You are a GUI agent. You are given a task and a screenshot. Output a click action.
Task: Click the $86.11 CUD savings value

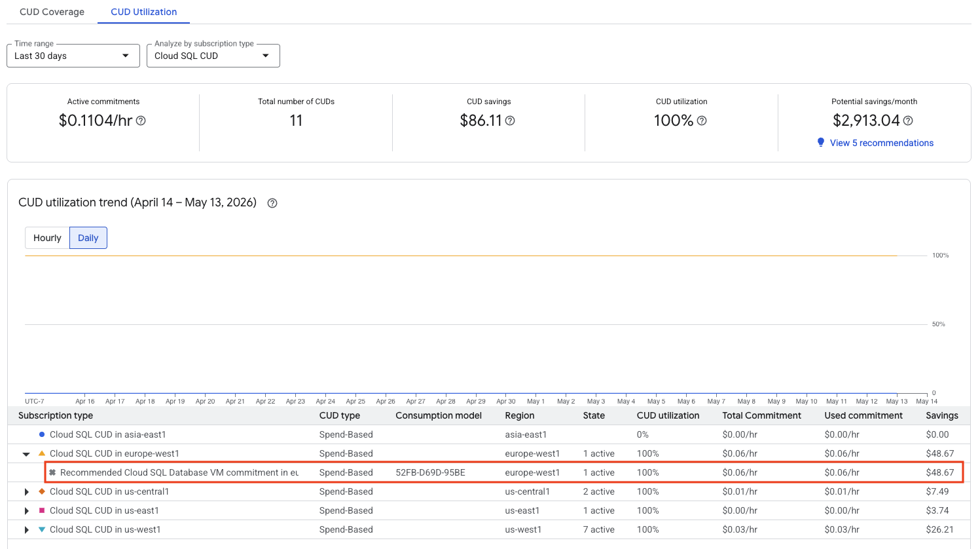click(481, 121)
